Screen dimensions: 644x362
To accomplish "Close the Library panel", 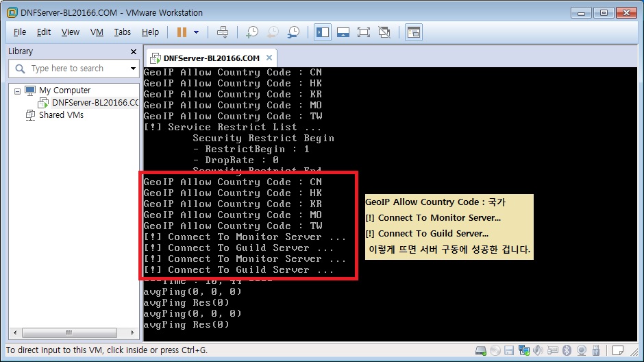I will tap(133, 52).
